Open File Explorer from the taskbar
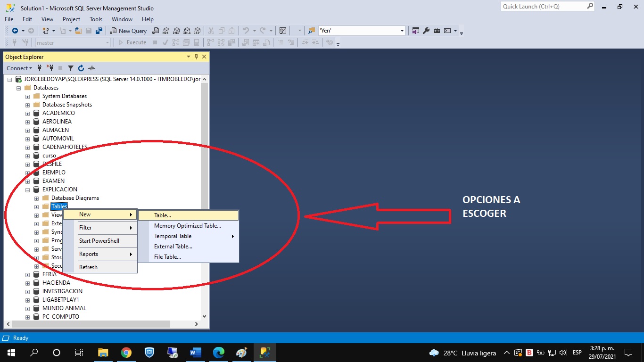This screenshot has height=362, width=644. (103, 353)
